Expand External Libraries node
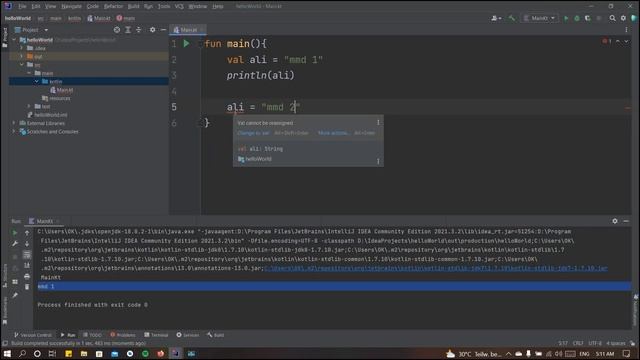 point(14,123)
